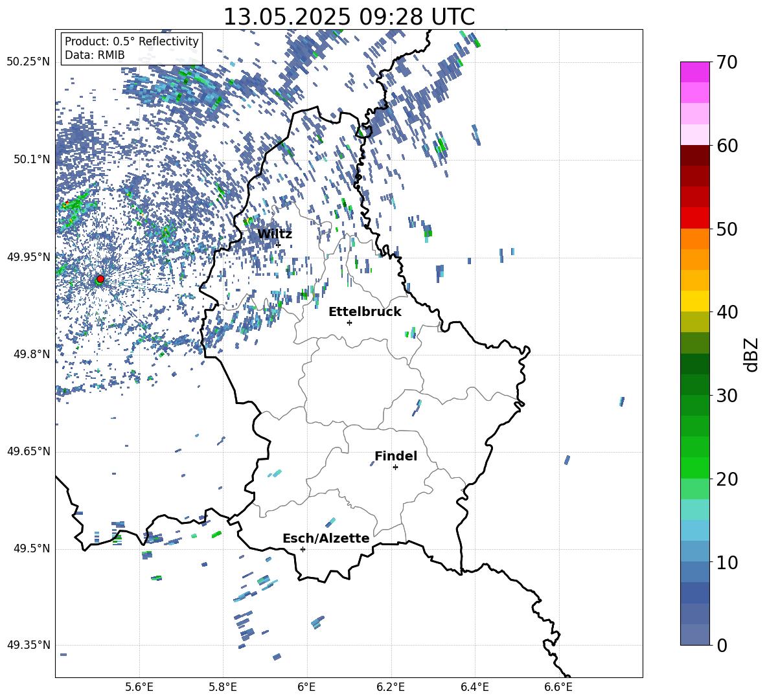Click the Wiltz station cross marker
The width and height of the screenshot is (767, 700).
[279, 245]
